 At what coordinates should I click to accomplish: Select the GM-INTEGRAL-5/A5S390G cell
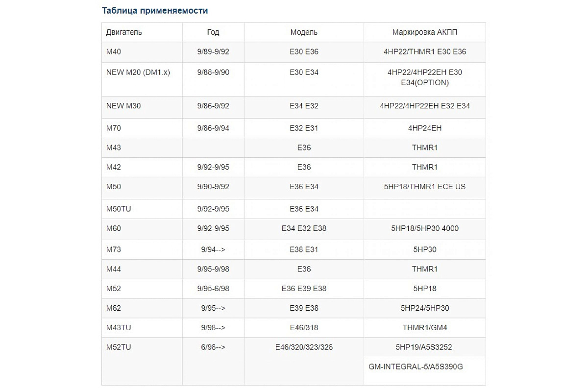[416, 367]
